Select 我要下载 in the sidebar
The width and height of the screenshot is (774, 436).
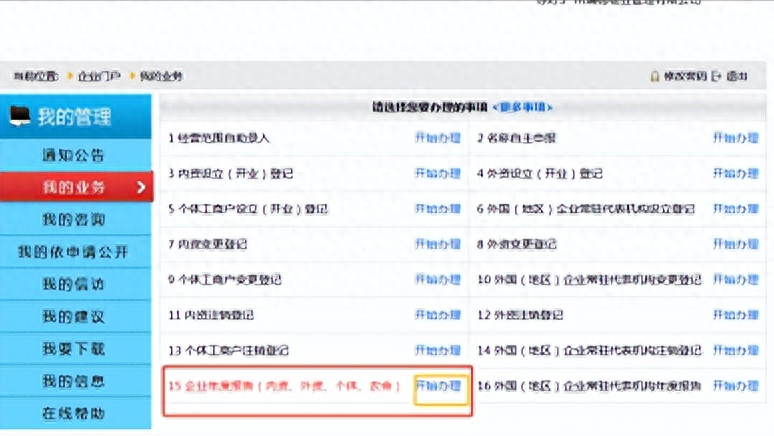coord(73,349)
